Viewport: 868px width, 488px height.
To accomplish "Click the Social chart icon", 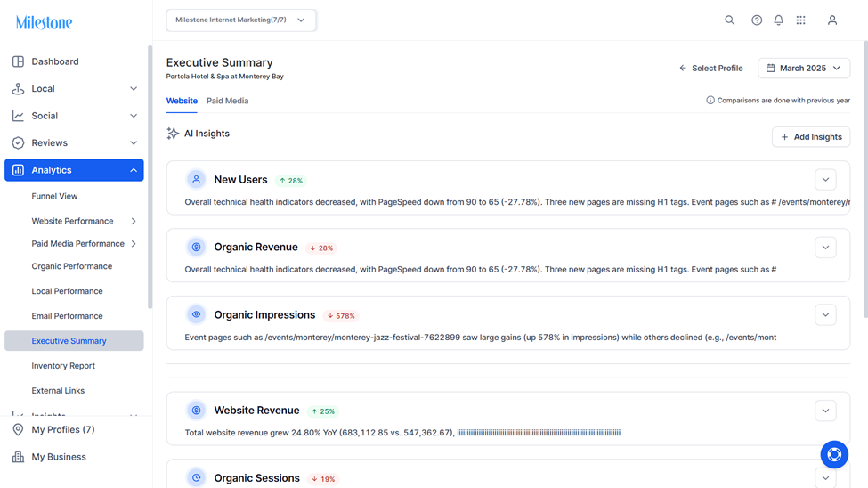I will pyautogui.click(x=19, y=116).
